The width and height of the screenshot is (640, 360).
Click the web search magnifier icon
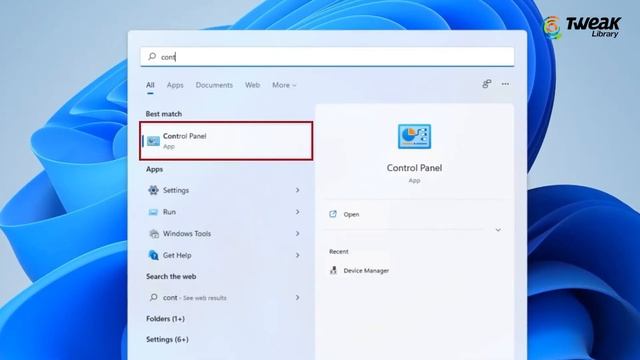(x=153, y=297)
